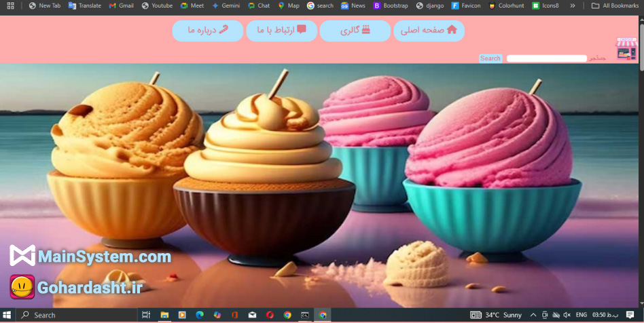This screenshot has width=644, height=323.
Task: Switch the ENG input language
Action: [581, 316]
